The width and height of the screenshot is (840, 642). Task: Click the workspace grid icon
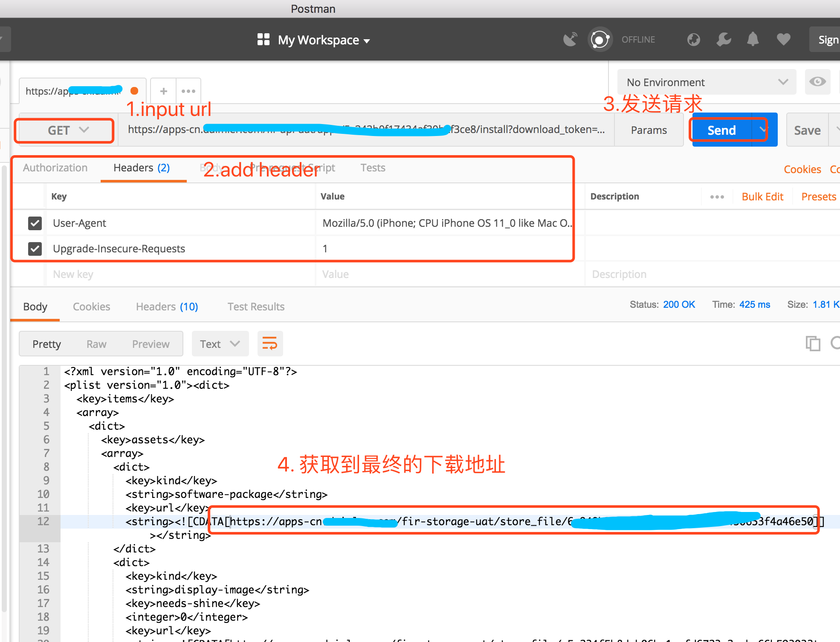coord(264,40)
